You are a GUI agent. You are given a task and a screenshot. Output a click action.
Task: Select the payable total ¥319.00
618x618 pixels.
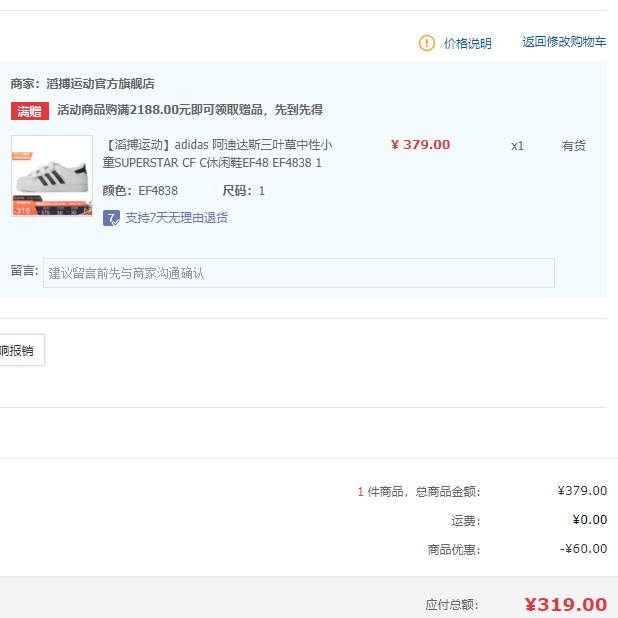(566, 604)
